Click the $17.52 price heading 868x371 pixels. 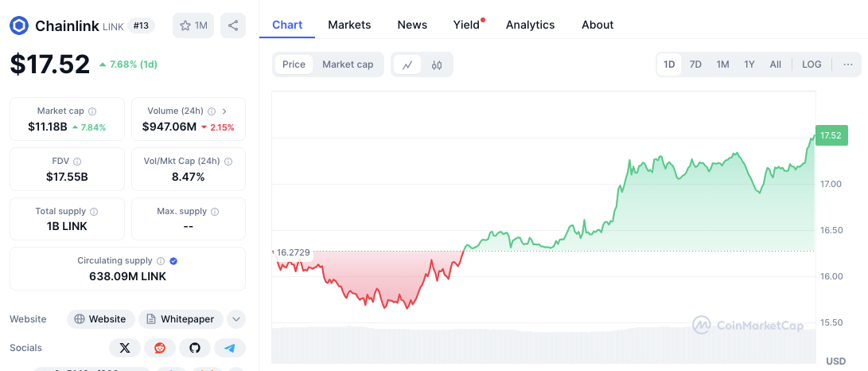[x=50, y=64]
